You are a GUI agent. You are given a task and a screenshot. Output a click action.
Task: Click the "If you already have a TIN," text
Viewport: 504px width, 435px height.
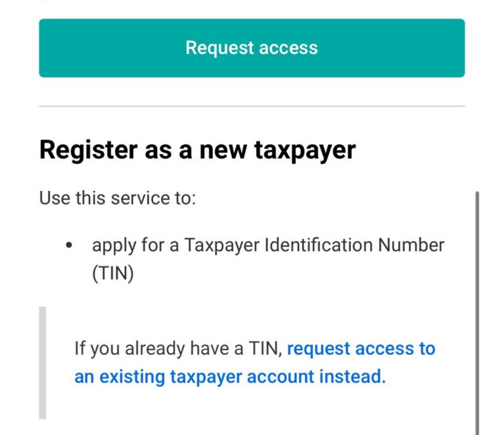coord(178,349)
